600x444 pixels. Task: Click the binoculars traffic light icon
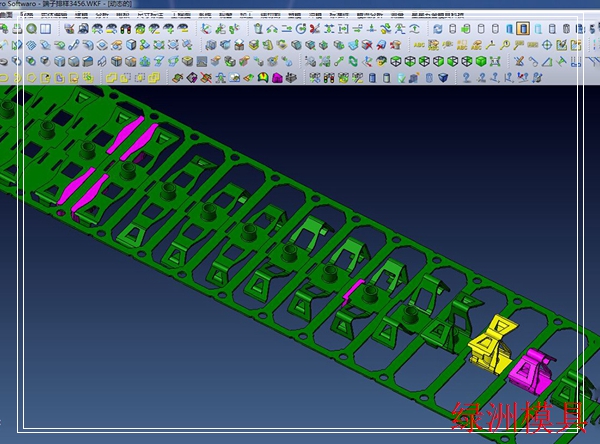(x=329, y=78)
